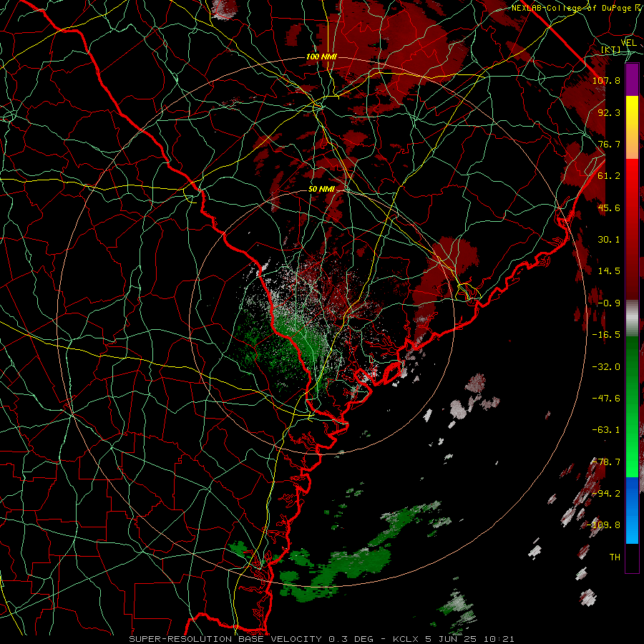Click the TH legend label
The image size is (644, 644).
tap(615, 557)
